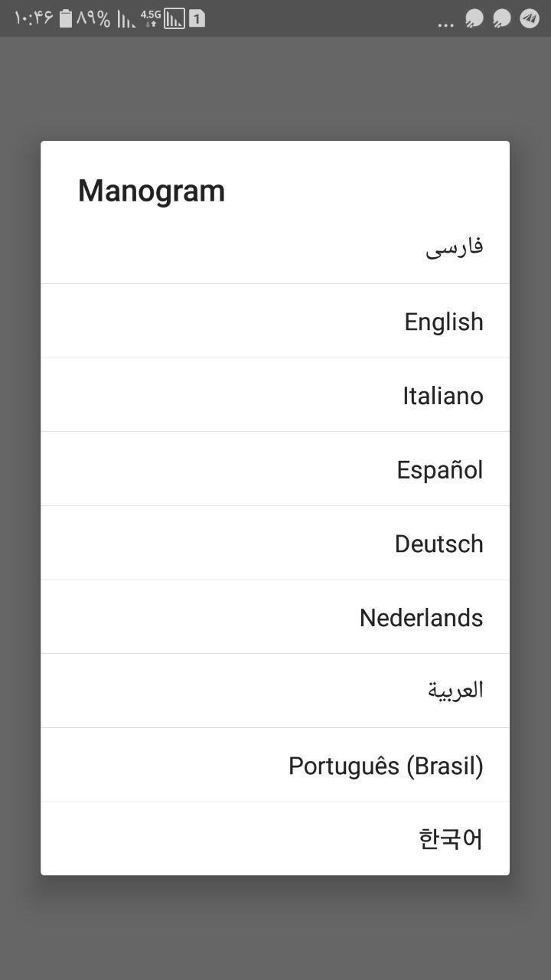Select العربية (Arabic) language
This screenshot has height=980, width=551.
(x=455, y=691)
